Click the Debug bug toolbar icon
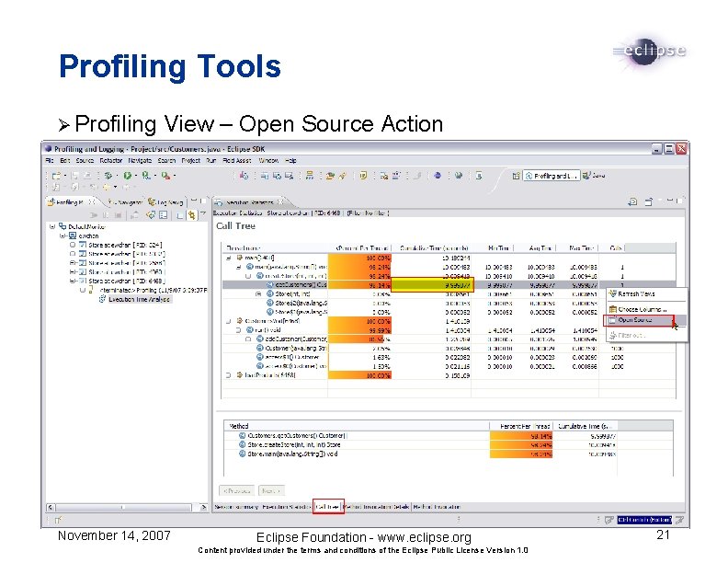This screenshot has height=563, width=728. coord(108,176)
